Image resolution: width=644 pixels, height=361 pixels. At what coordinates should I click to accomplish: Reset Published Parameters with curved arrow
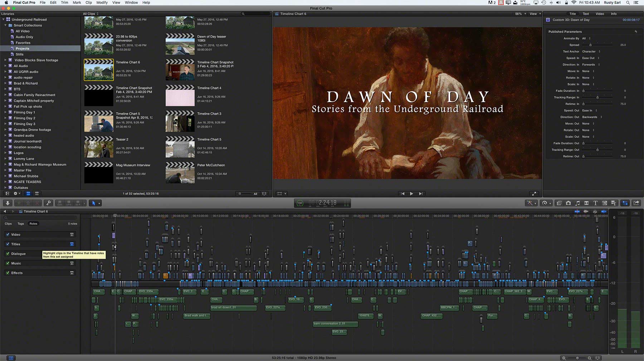[636, 32]
